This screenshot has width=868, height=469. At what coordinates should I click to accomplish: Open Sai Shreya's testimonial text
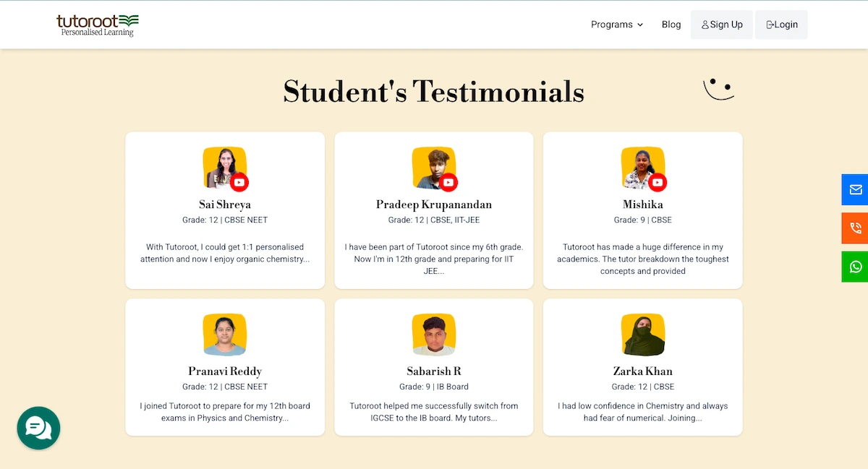click(x=225, y=253)
